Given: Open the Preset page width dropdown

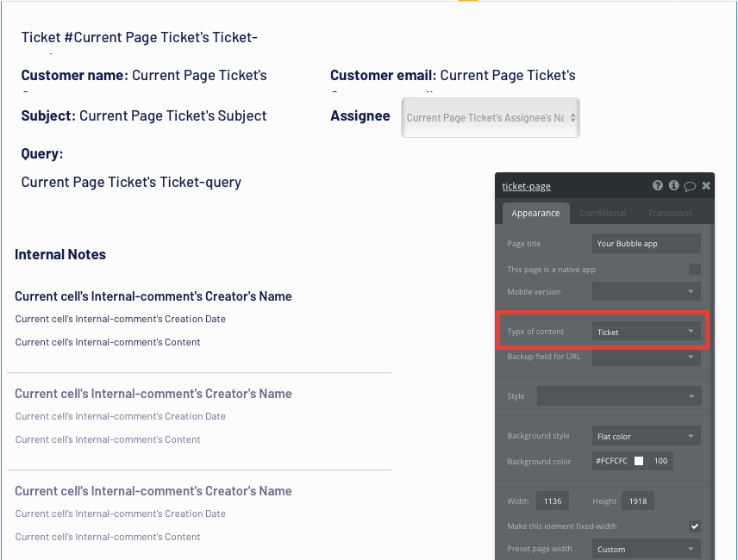Looking at the screenshot, I should 646,548.
